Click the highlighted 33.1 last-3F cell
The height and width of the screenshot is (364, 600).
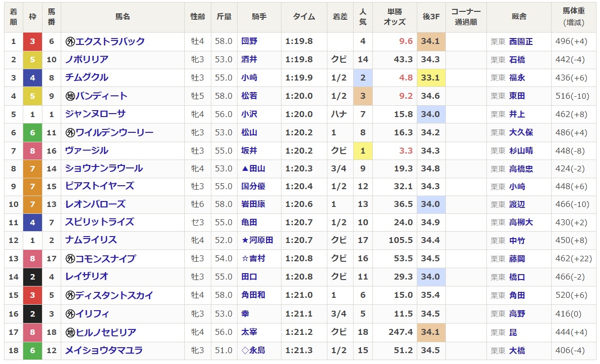[x=431, y=78]
